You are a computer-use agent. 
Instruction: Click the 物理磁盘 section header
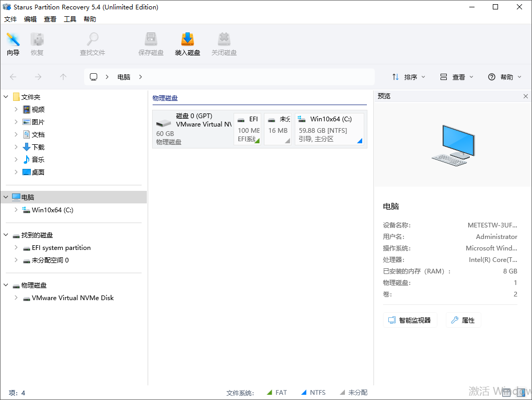165,98
